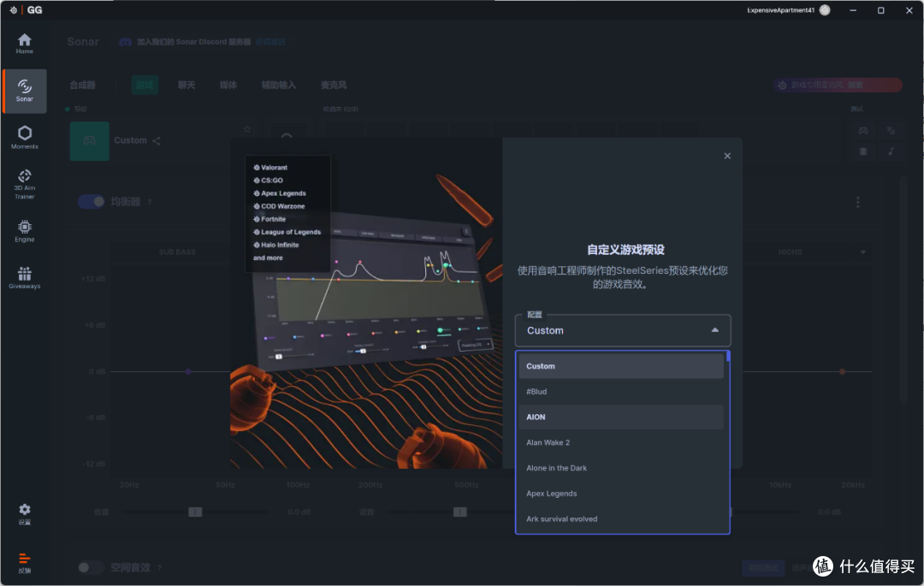Open the 配置 Custom combo box
The height and width of the screenshot is (586, 924).
[x=623, y=330]
